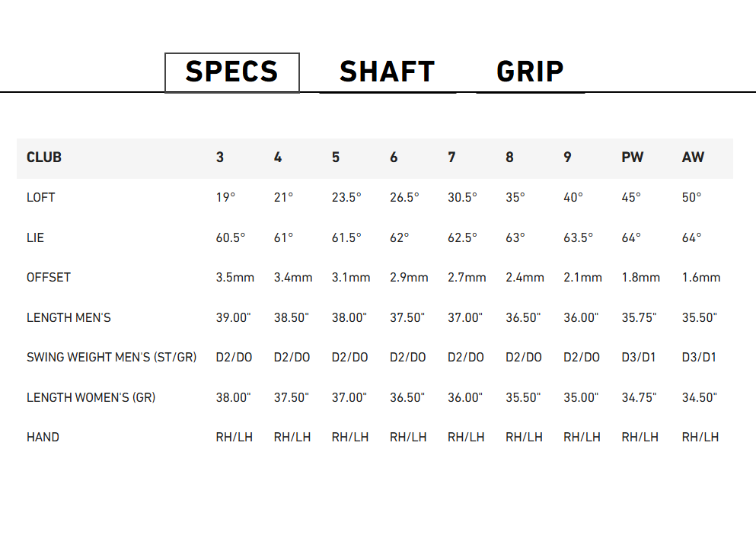Select the SPECS tab
This screenshot has width=756, height=554.
click(232, 72)
